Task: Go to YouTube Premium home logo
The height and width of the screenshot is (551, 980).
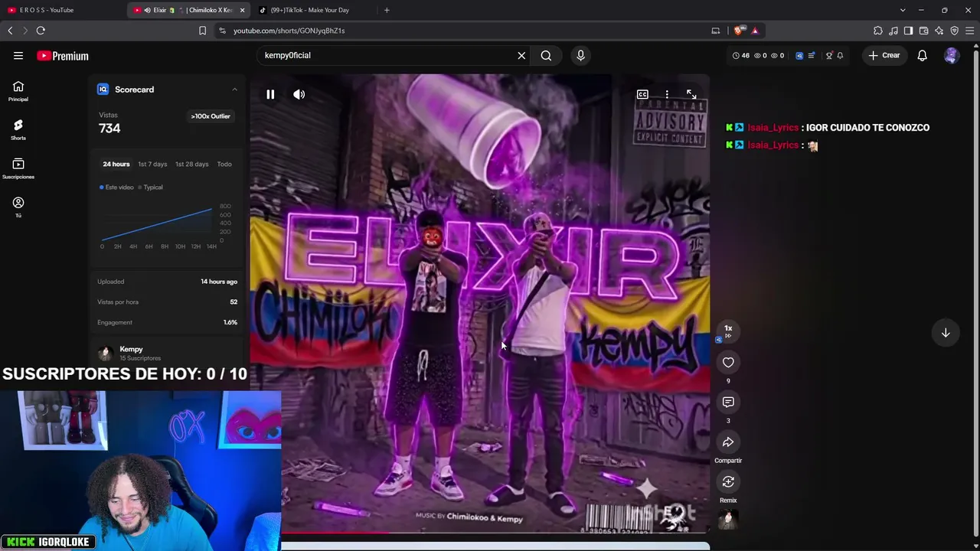Action: (x=63, y=56)
